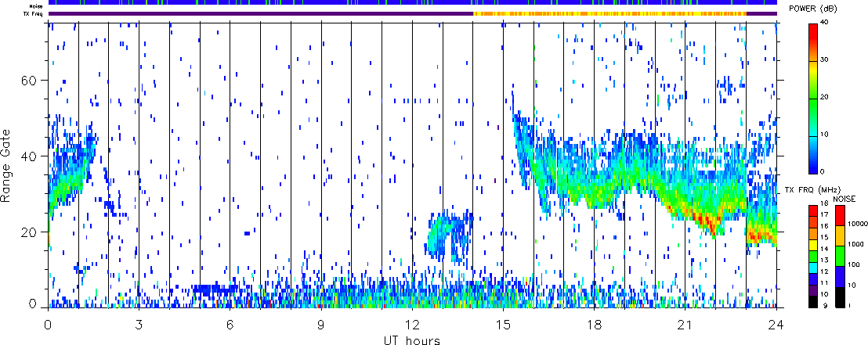Select the 9 tick label on UT hours axis
The height and width of the screenshot is (345, 868).
pos(321,324)
